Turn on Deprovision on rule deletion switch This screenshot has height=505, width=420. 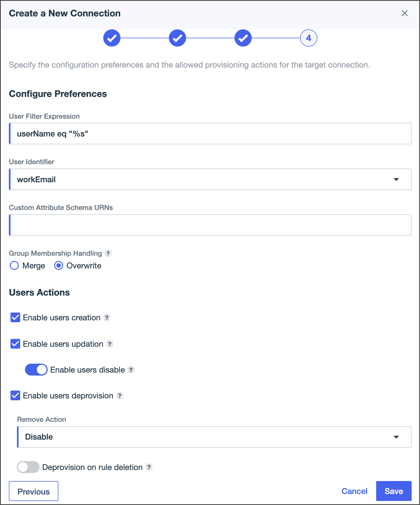[28, 467]
